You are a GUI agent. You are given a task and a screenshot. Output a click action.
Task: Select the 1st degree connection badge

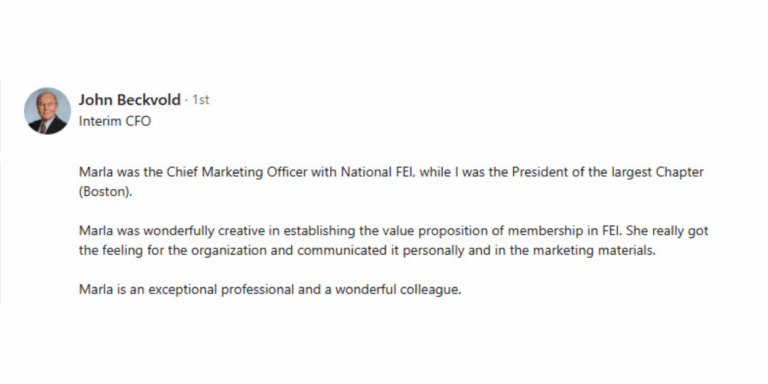pyautogui.click(x=200, y=100)
